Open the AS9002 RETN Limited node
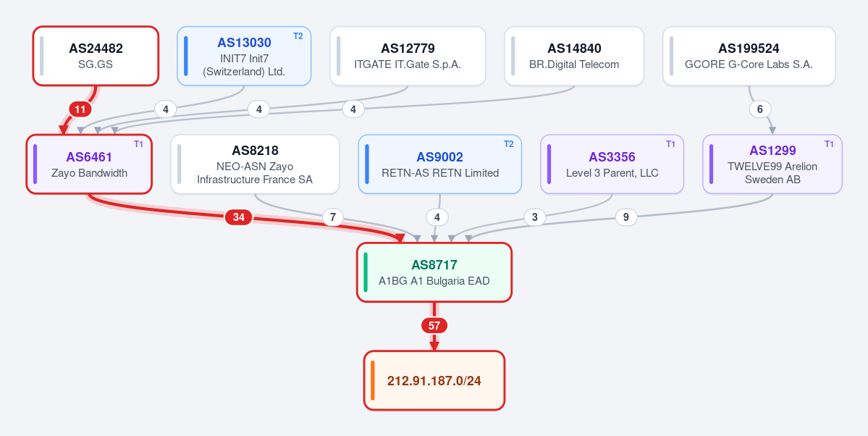Screen dimensions: 868x436 (440, 164)
